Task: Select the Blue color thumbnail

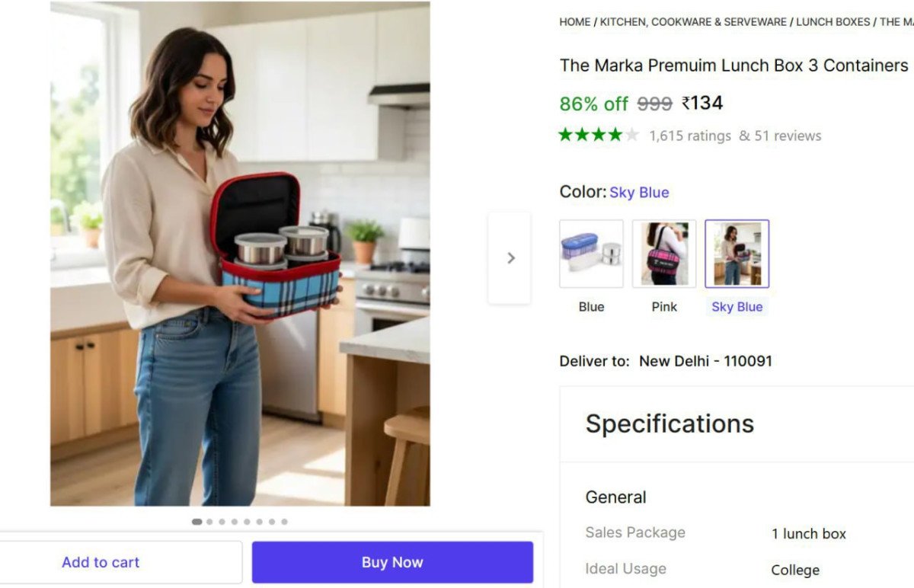Action: point(591,254)
